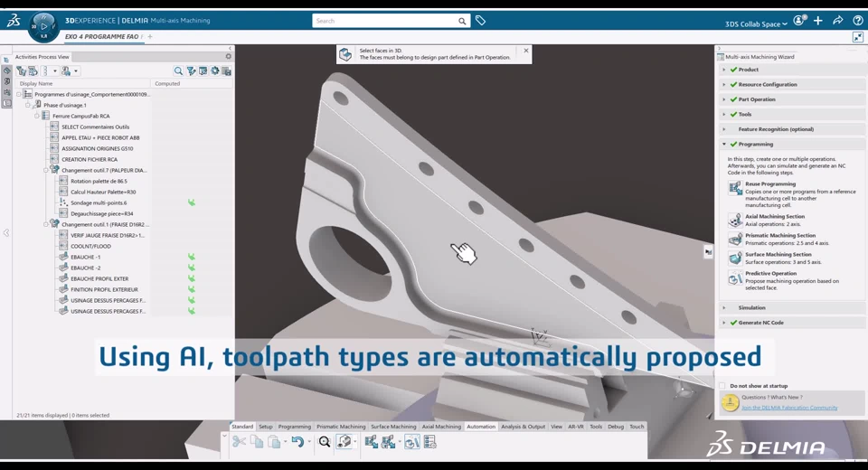Expand Resource Configuration wizard section
The height and width of the screenshot is (470, 868).
(x=723, y=85)
